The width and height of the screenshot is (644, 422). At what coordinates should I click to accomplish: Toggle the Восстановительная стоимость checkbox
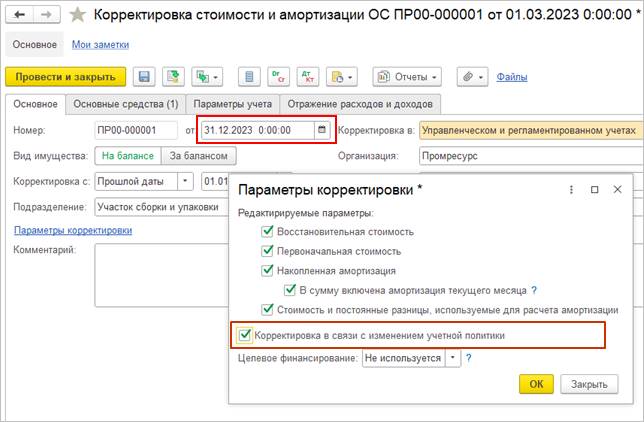tap(267, 231)
